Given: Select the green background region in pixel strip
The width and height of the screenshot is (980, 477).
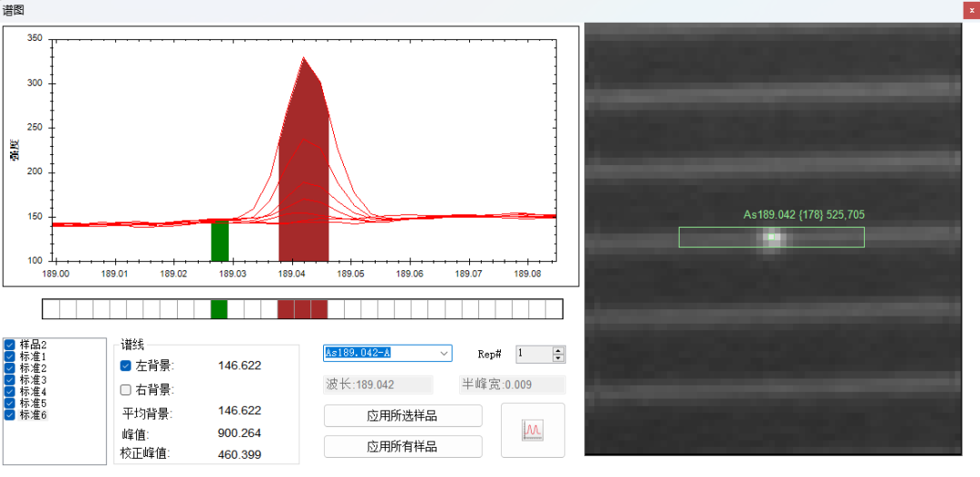Looking at the screenshot, I should coord(219,309).
